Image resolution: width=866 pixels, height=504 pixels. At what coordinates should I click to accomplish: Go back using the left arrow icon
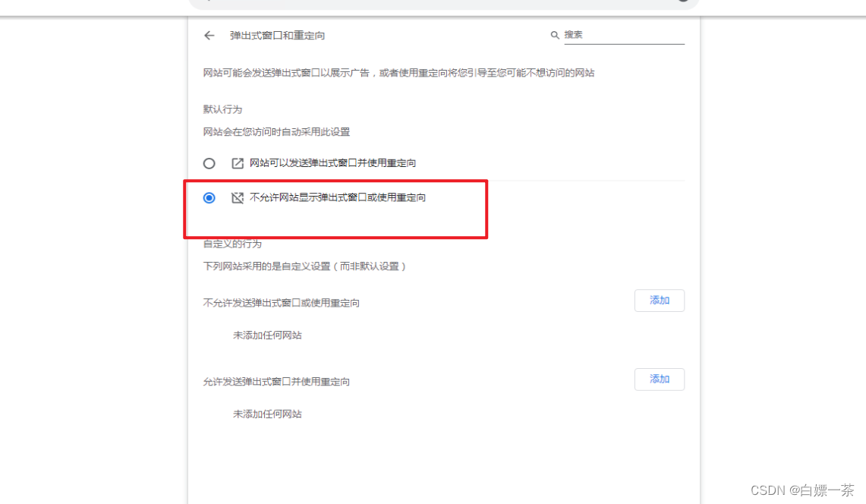click(x=209, y=36)
